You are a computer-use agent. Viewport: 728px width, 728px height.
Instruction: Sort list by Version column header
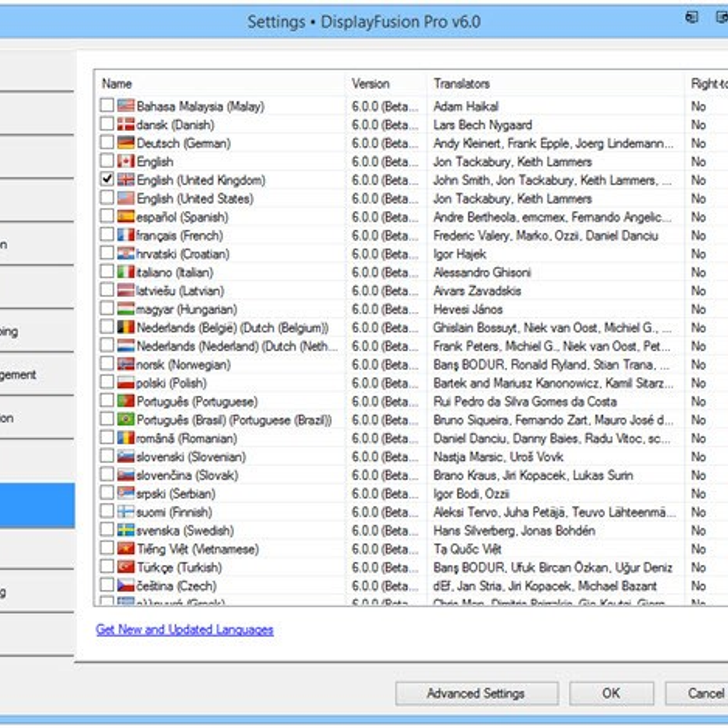point(386,83)
